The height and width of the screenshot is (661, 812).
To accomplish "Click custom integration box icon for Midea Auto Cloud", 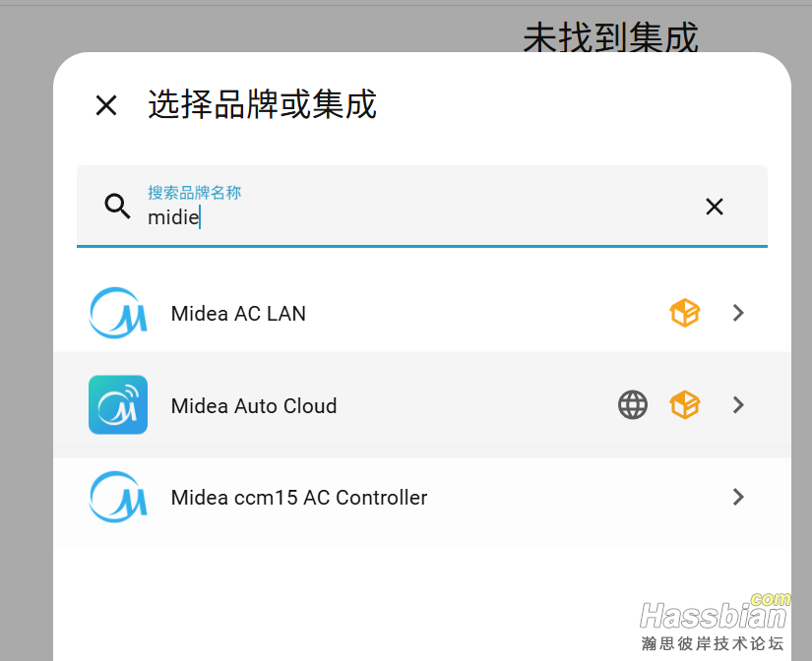I will click(x=685, y=404).
